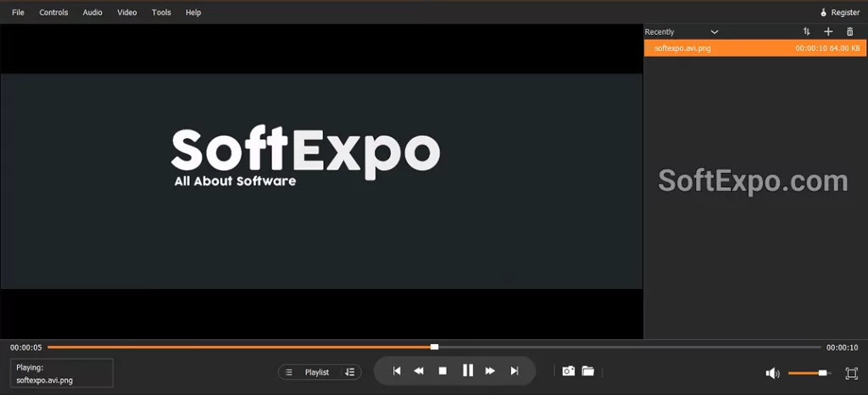This screenshot has height=395, width=868.
Task: Click the rewind button
Action: (419, 371)
